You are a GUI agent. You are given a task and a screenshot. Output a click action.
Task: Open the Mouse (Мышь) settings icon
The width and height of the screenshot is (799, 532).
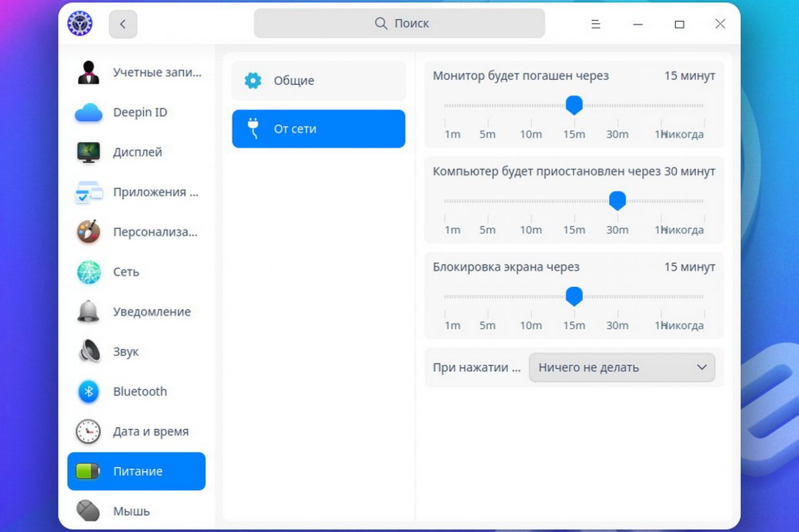point(88,511)
